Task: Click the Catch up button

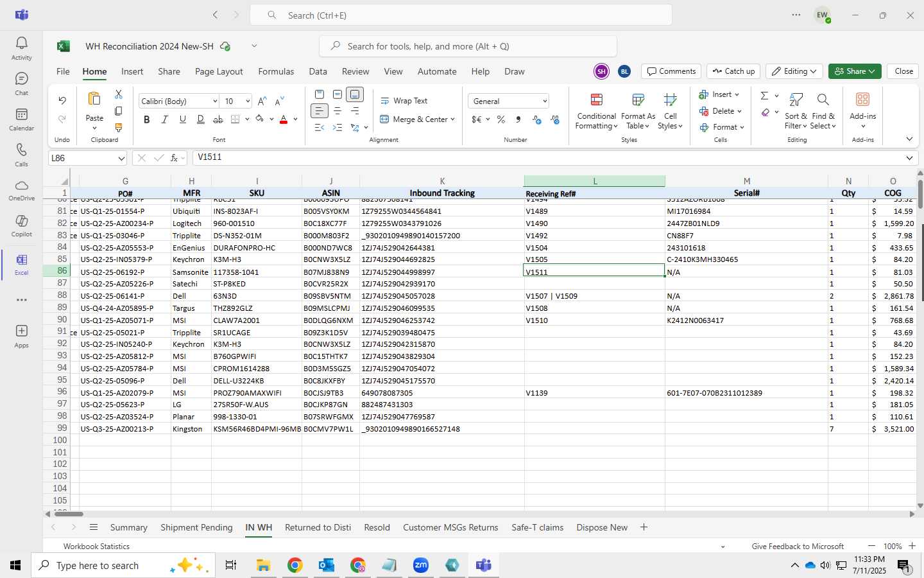Action: 733,71
